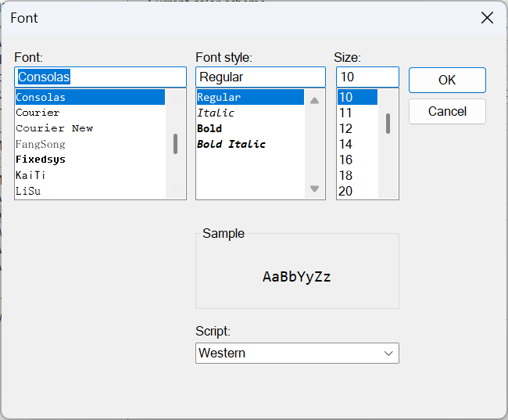
Task: Choose FangSong font
Action: point(90,144)
